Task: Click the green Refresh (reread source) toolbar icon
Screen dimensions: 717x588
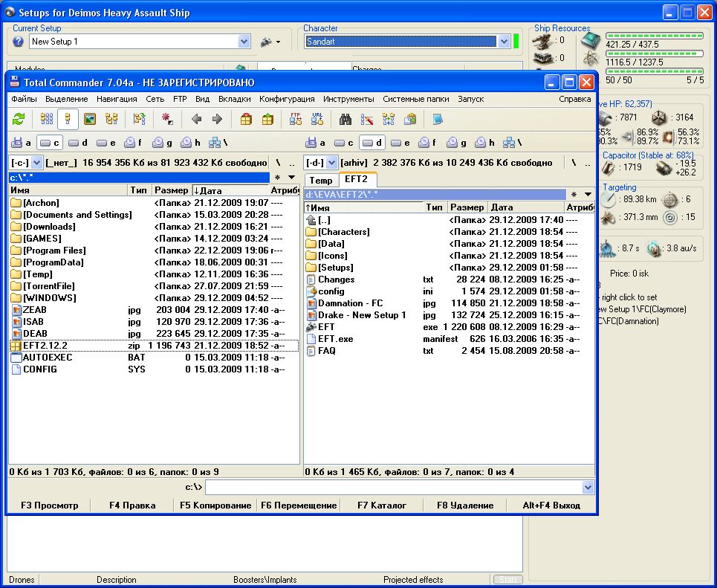Action: click(19, 119)
